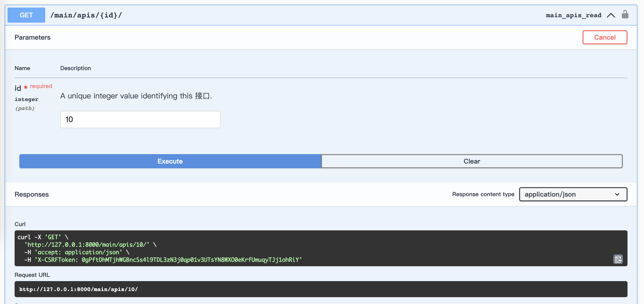Click the Parameters section heading
This screenshot has width=644, height=304.
pos(33,37)
